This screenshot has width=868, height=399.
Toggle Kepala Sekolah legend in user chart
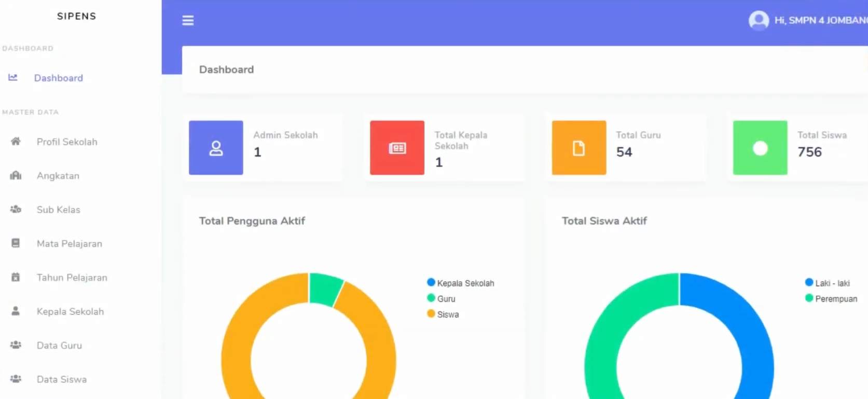pyautogui.click(x=460, y=283)
